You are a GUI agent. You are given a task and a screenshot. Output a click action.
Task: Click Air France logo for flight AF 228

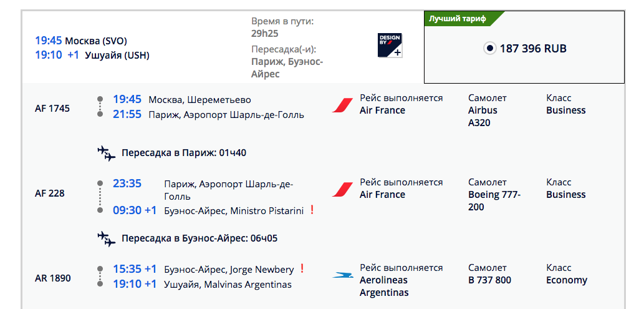(x=342, y=189)
